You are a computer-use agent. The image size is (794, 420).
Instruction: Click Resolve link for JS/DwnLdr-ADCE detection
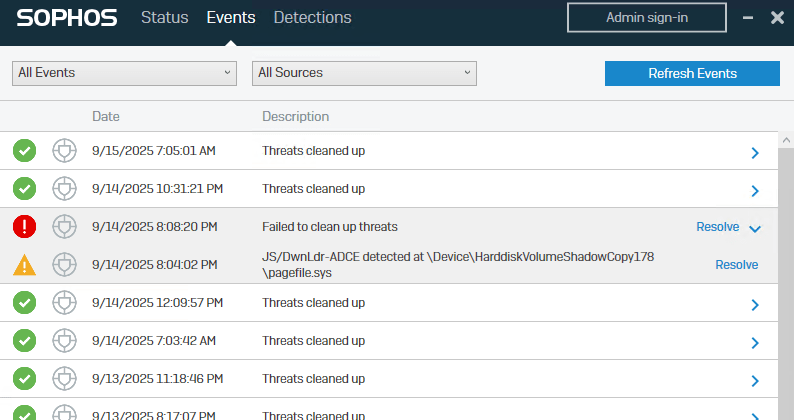click(736, 265)
